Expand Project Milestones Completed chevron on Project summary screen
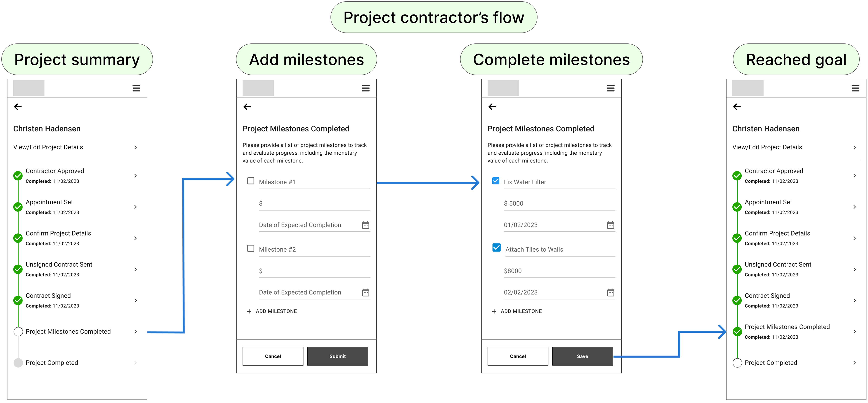The image size is (868, 403). [135, 332]
